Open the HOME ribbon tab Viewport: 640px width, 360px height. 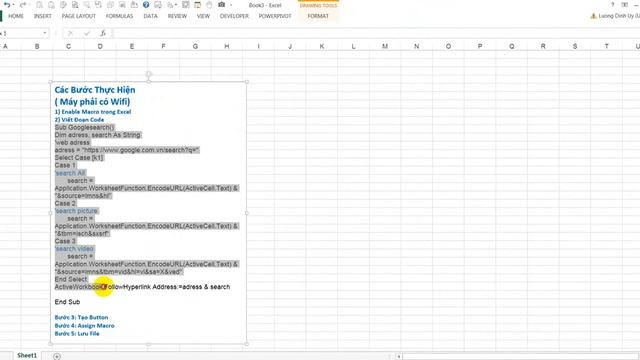16,16
